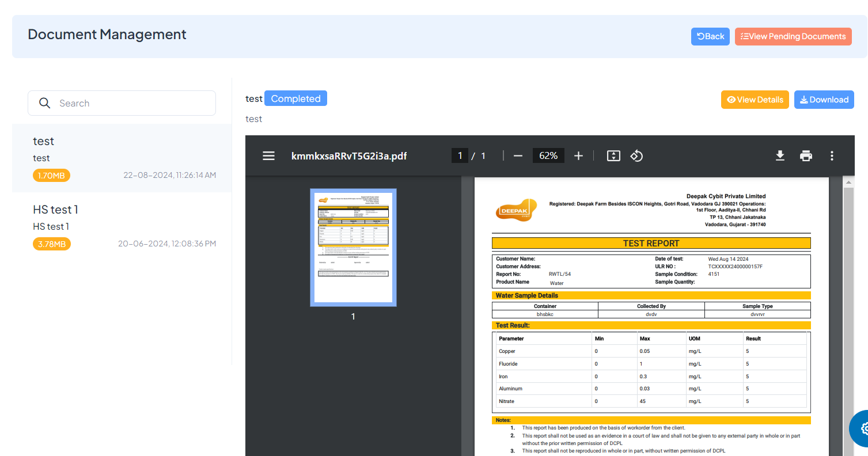Click the settings gear floating button
This screenshot has height=456, width=868.
865,428
